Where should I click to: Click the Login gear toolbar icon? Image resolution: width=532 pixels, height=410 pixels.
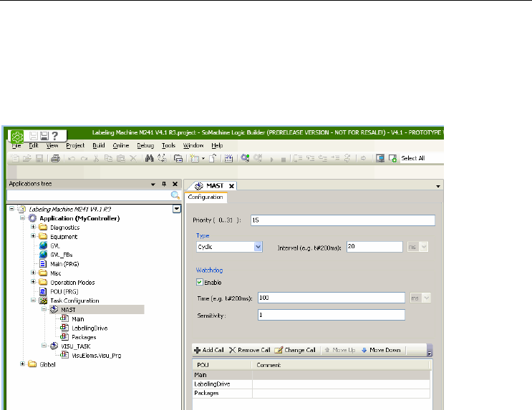point(245,158)
